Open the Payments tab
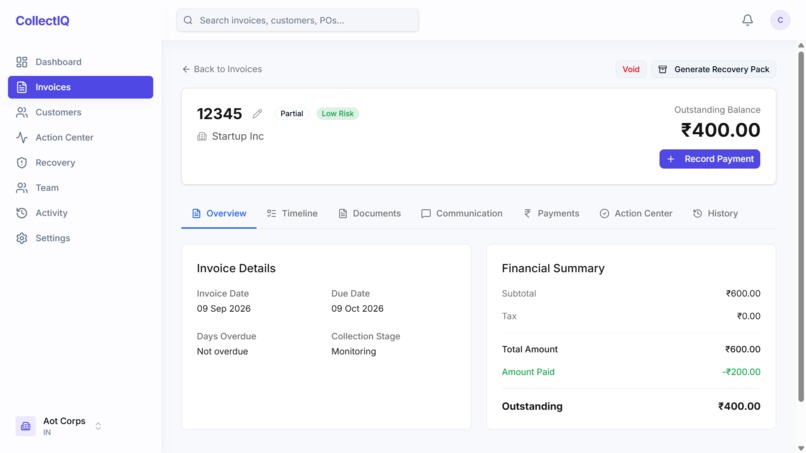Image resolution: width=806 pixels, height=453 pixels. (x=551, y=213)
